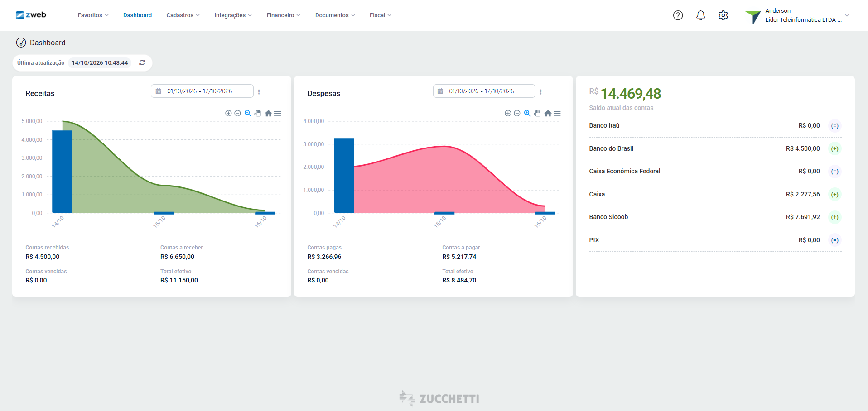The height and width of the screenshot is (411, 868).
Task: Open the settings gear icon
Action: click(723, 15)
